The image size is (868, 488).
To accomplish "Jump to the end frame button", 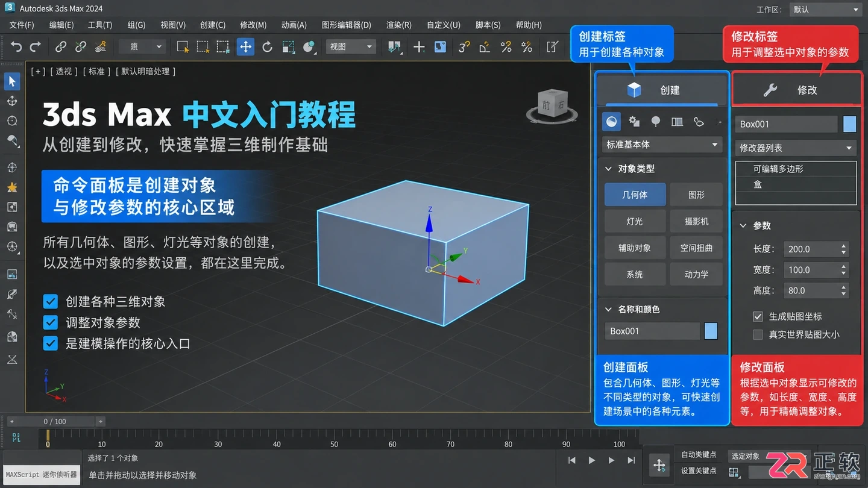I will [631, 460].
